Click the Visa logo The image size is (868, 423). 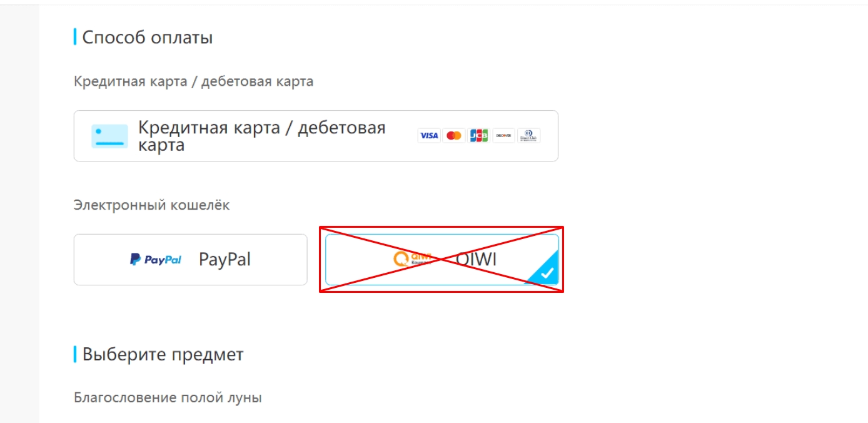coord(429,136)
